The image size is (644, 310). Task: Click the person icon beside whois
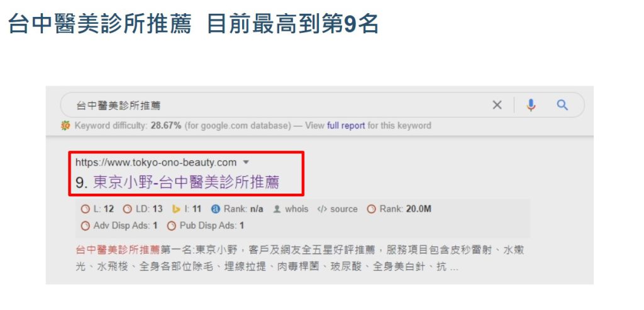pyautogui.click(x=277, y=209)
